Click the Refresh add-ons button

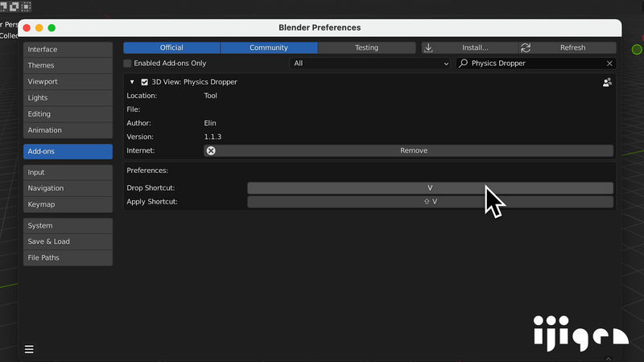[x=568, y=47]
